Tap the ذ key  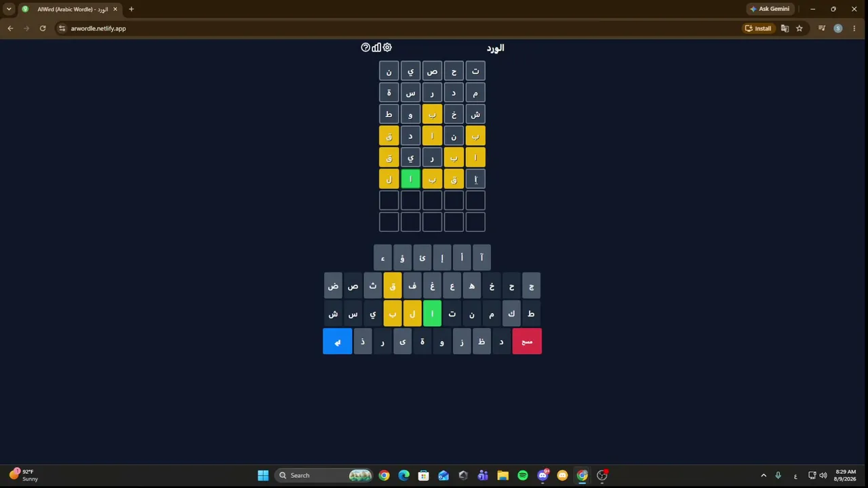tap(363, 342)
